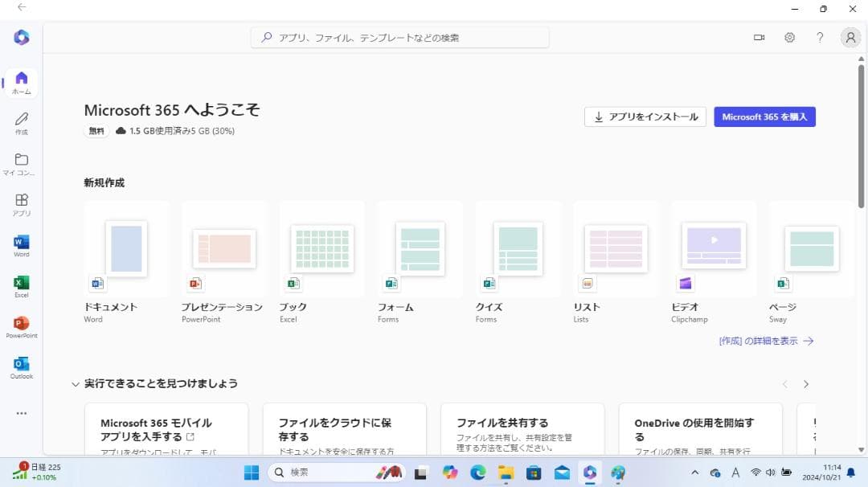
Task: Click the アプリをインストール button
Action: click(x=645, y=117)
